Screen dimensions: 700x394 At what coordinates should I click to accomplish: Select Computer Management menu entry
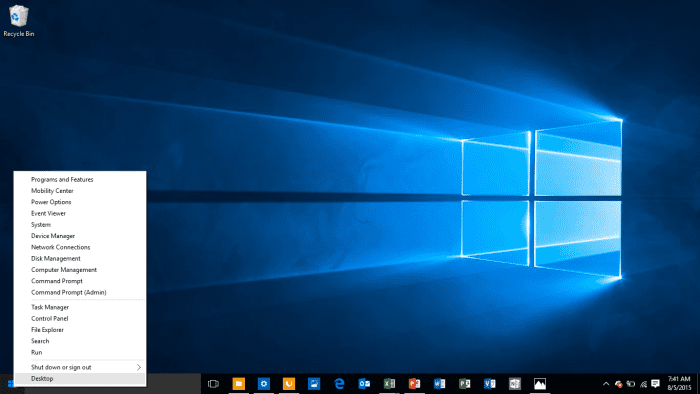(x=80, y=270)
